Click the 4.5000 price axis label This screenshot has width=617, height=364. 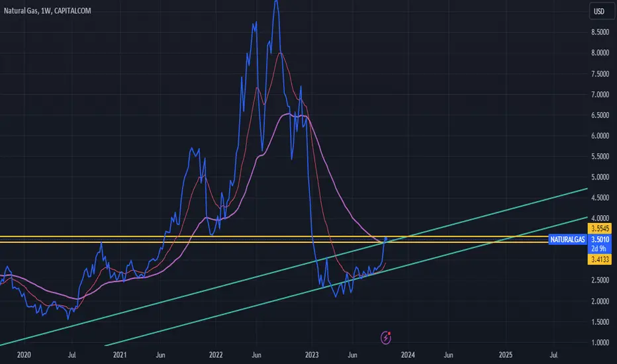(x=600, y=198)
